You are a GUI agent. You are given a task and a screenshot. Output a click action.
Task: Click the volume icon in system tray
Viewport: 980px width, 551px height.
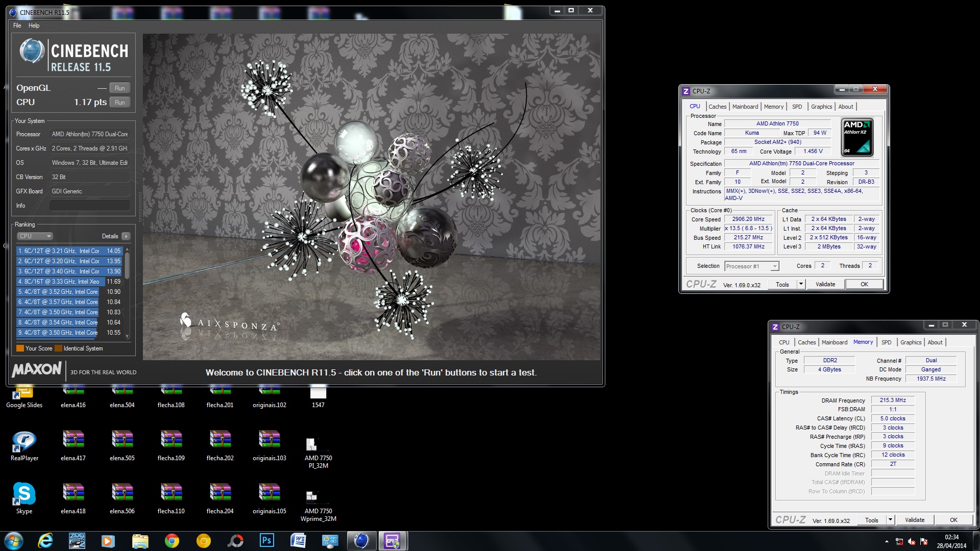912,542
